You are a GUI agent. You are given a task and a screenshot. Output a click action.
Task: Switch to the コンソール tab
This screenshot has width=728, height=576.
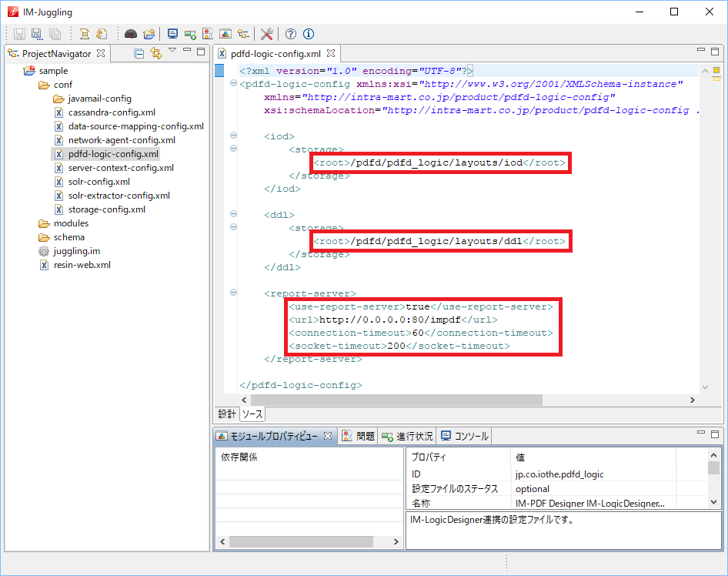[464, 436]
